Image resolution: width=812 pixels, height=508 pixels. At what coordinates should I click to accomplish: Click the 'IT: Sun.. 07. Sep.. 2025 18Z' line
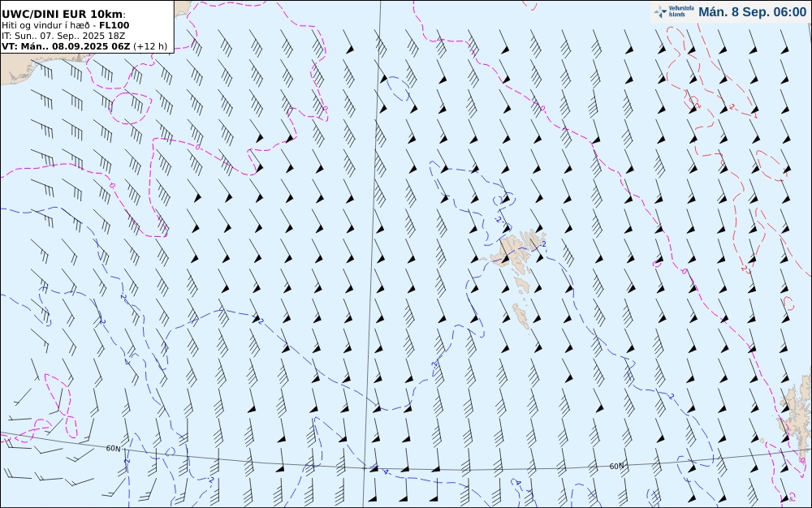point(63,36)
